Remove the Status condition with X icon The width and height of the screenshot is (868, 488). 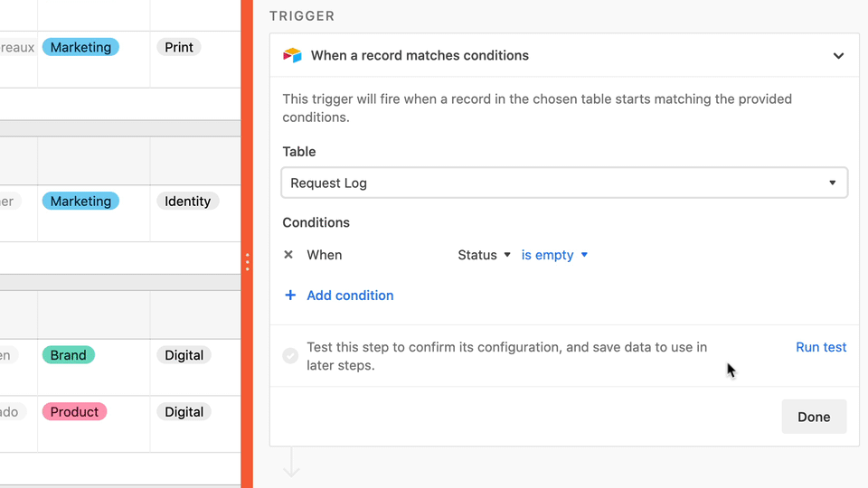point(288,255)
